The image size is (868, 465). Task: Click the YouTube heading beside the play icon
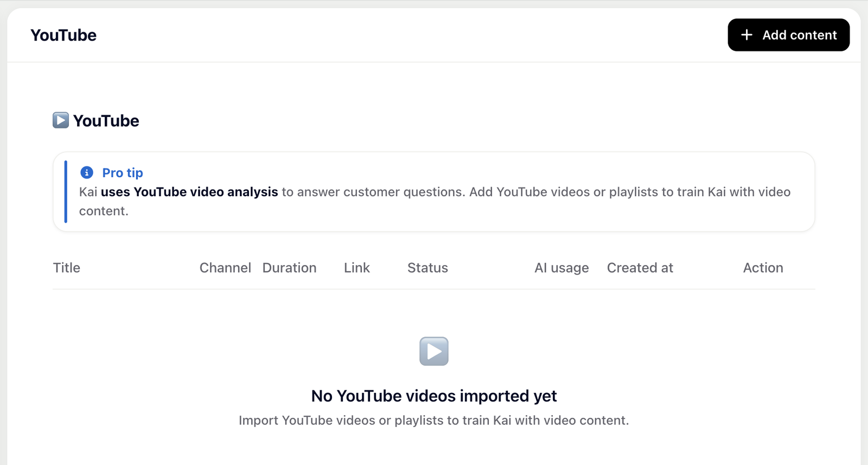coord(106,121)
